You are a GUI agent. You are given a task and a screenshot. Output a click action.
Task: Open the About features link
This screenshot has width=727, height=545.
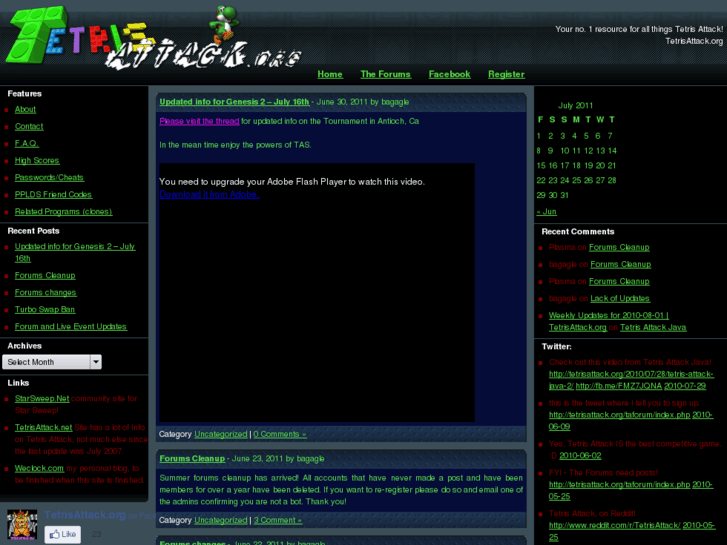[x=25, y=109]
